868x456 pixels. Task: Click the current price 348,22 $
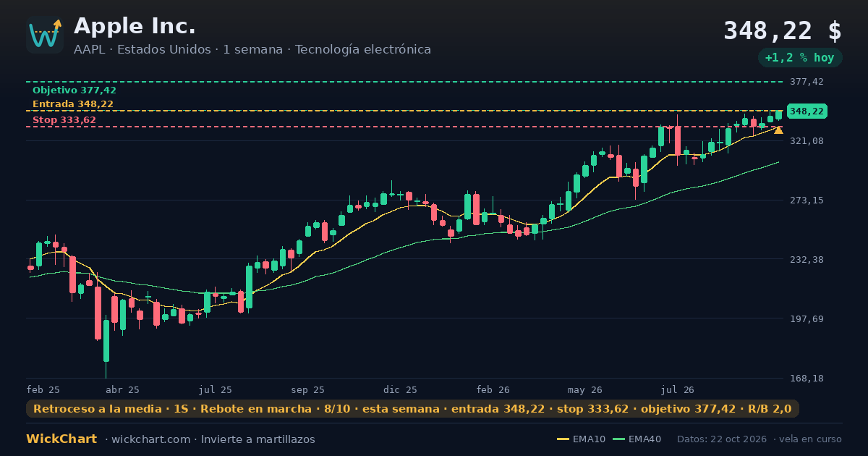783,31
